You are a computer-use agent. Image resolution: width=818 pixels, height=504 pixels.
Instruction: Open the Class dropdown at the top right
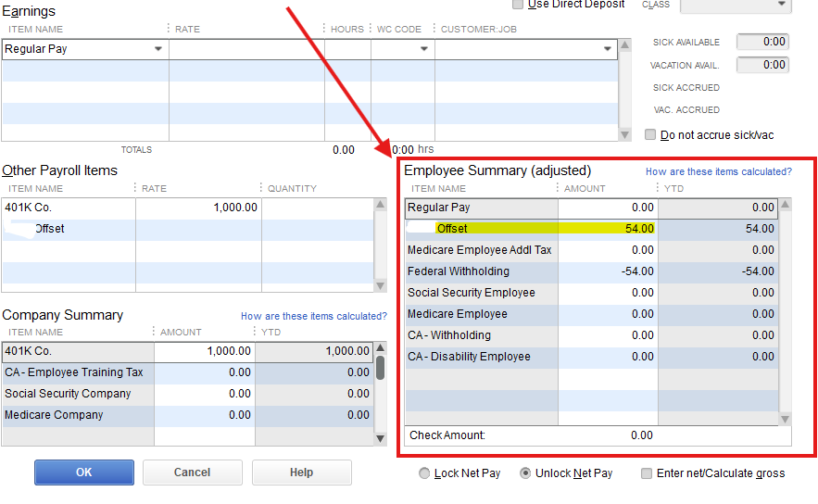click(781, 5)
